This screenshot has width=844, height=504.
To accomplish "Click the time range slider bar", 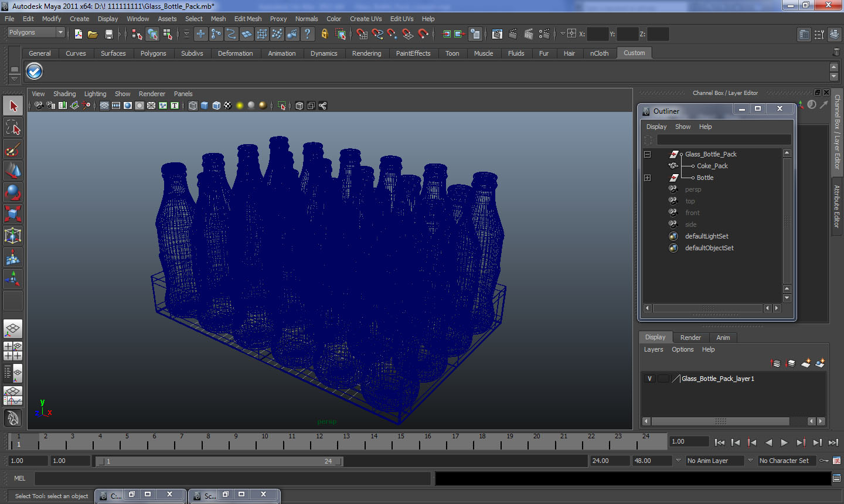I will point(218,461).
